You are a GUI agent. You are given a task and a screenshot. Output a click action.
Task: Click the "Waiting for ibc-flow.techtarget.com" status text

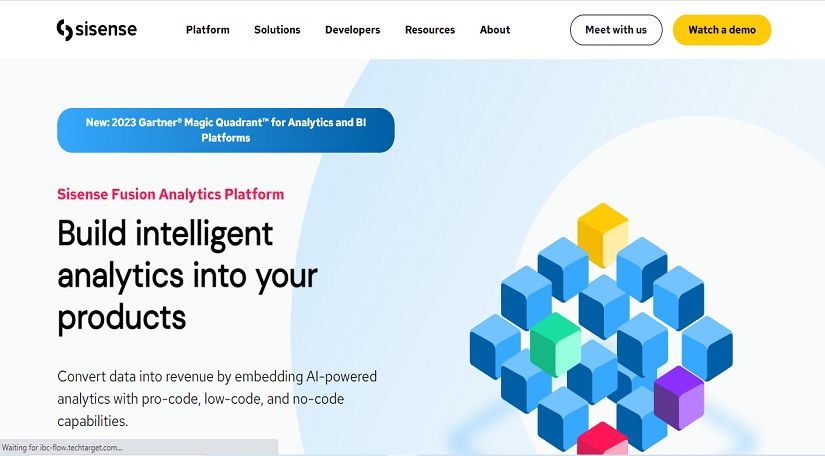(62, 448)
